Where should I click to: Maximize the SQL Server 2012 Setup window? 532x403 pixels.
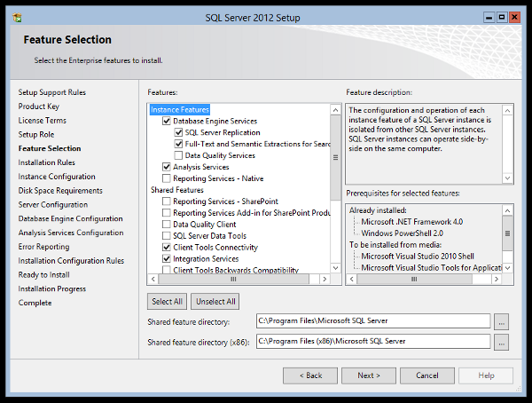(502, 18)
